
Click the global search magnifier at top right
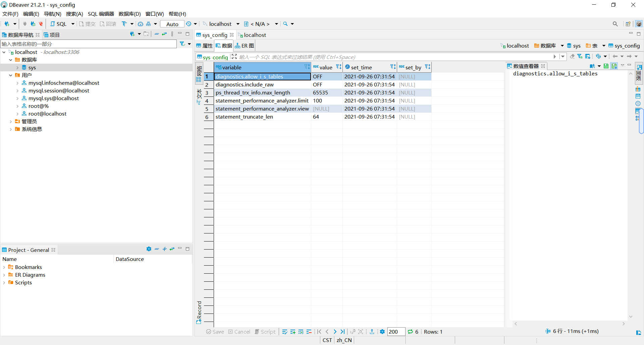pyautogui.click(x=615, y=24)
